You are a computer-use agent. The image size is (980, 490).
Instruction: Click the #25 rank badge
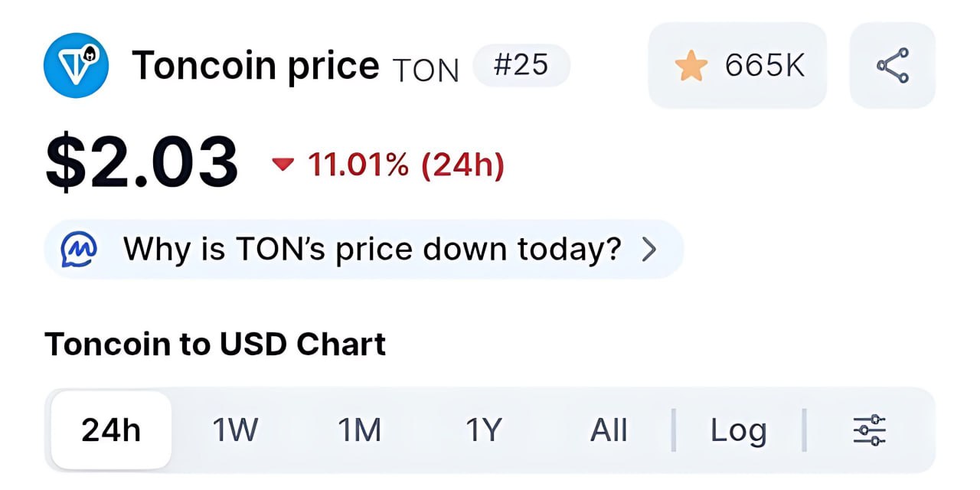521,65
